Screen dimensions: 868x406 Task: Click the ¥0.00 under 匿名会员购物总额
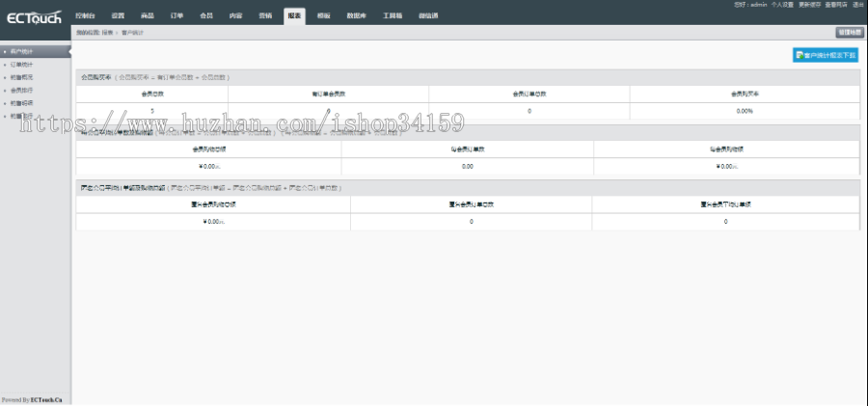(213, 222)
